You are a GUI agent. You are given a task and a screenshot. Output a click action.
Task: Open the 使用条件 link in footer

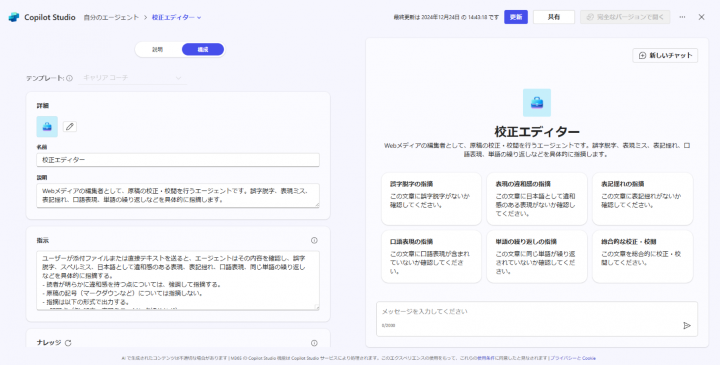tap(485, 358)
